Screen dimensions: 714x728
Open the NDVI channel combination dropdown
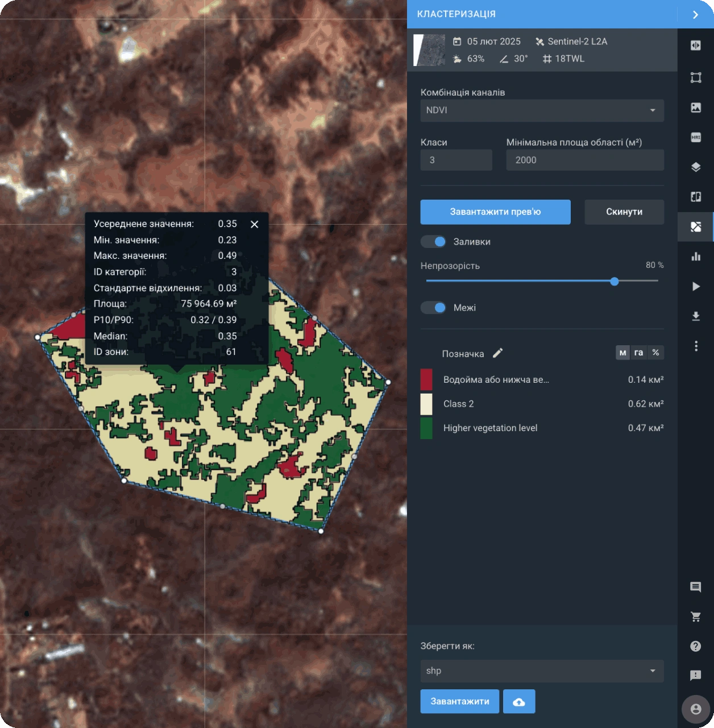(542, 110)
